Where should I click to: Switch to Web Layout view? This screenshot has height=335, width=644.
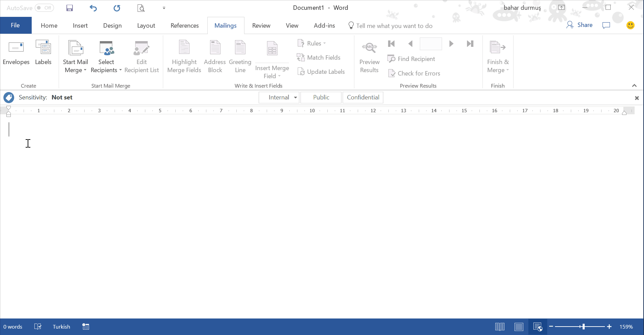click(538, 327)
